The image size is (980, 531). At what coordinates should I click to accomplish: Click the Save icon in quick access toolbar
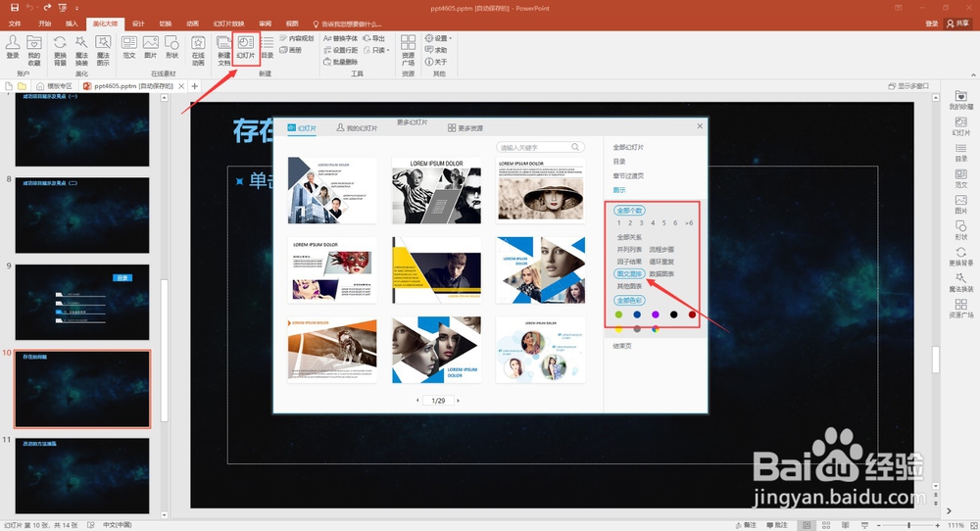pos(15,8)
